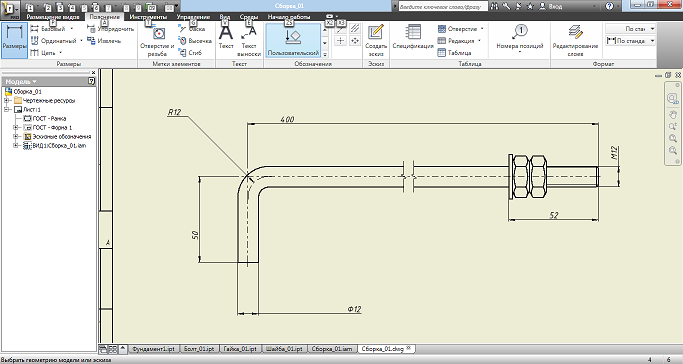Click the keyword search input field
Viewport: 683px width, 364px height.
(443, 7)
